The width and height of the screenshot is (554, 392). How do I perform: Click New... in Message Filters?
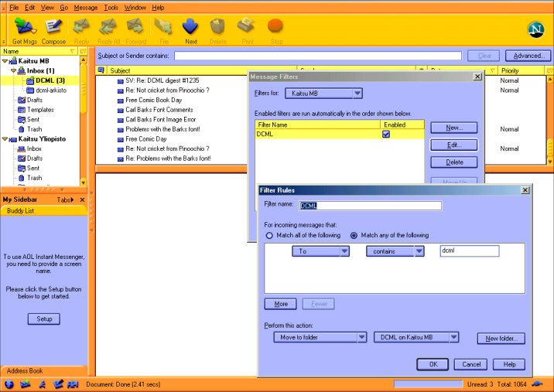coord(454,128)
